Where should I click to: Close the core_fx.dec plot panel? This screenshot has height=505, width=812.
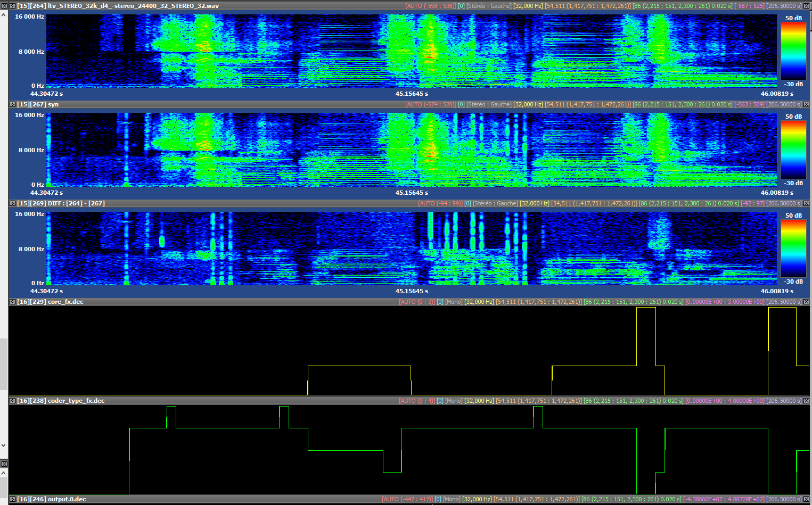coord(806,302)
